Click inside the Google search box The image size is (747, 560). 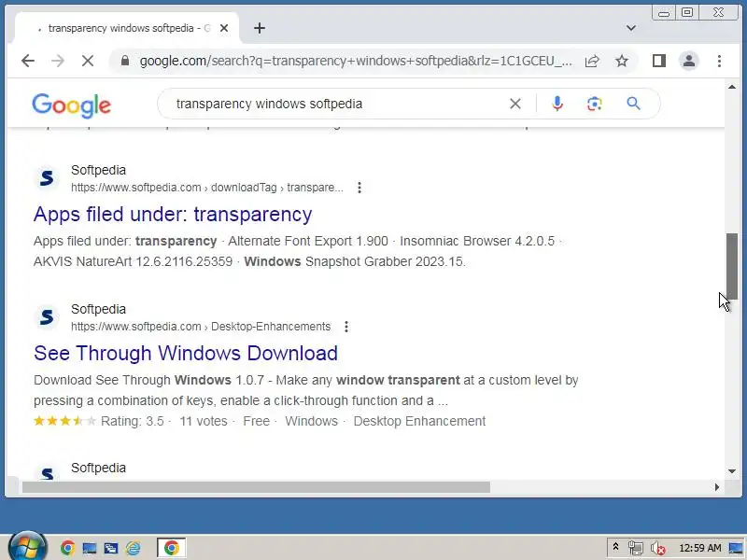(333, 104)
